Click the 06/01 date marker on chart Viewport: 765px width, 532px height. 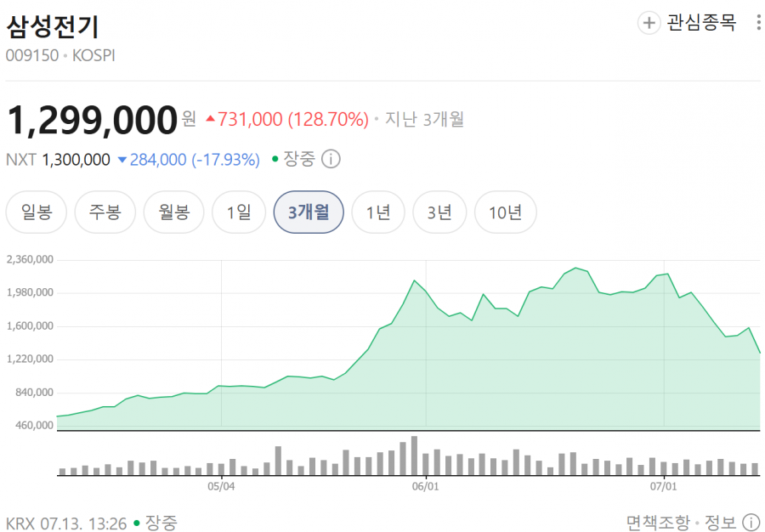(426, 487)
